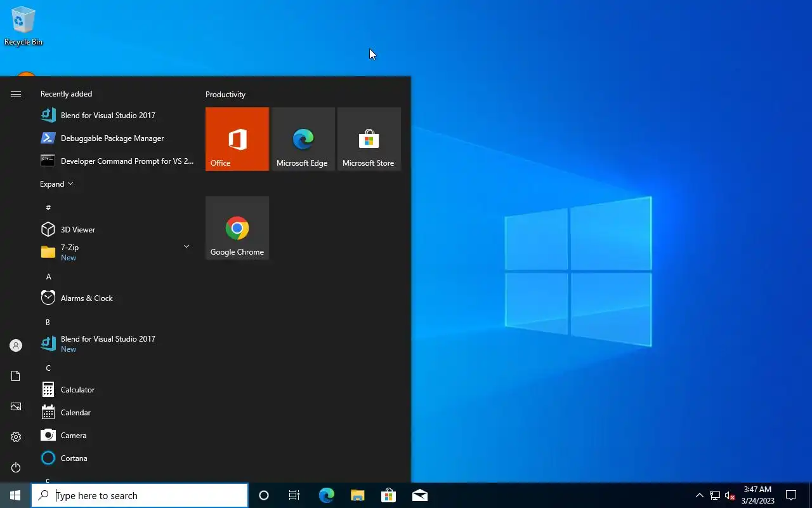The width and height of the screenshot is (812, 508).
Task: Click the Recently added heading
Action: (x=66, y=93)
